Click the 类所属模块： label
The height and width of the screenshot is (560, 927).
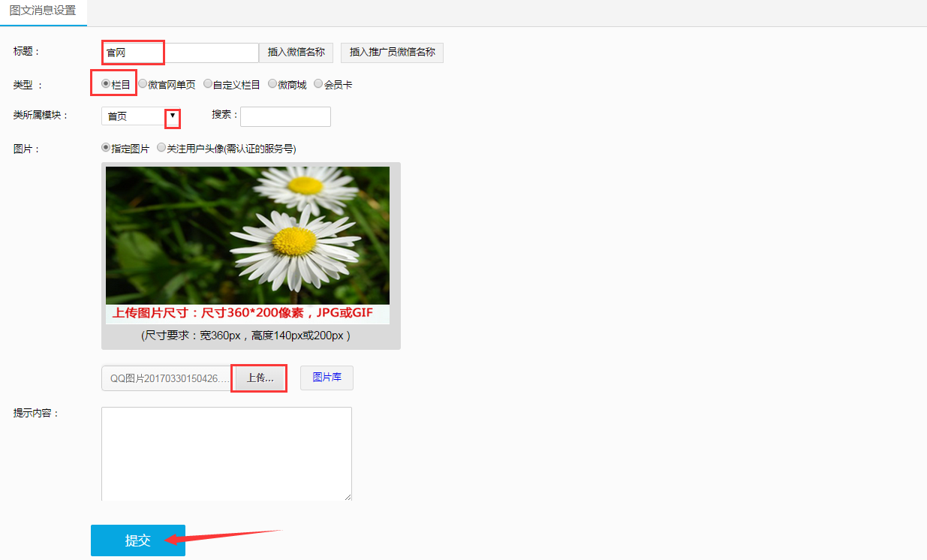click(x=41, y=115)
